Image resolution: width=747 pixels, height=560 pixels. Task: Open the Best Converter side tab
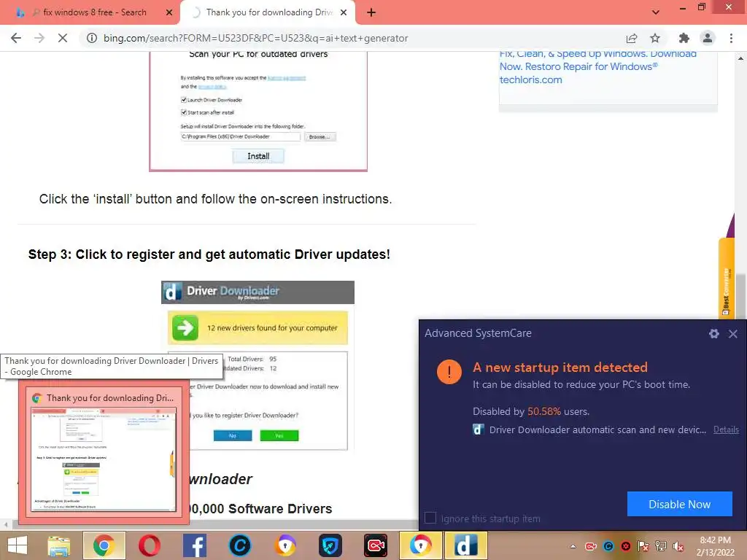pos(726,278)
